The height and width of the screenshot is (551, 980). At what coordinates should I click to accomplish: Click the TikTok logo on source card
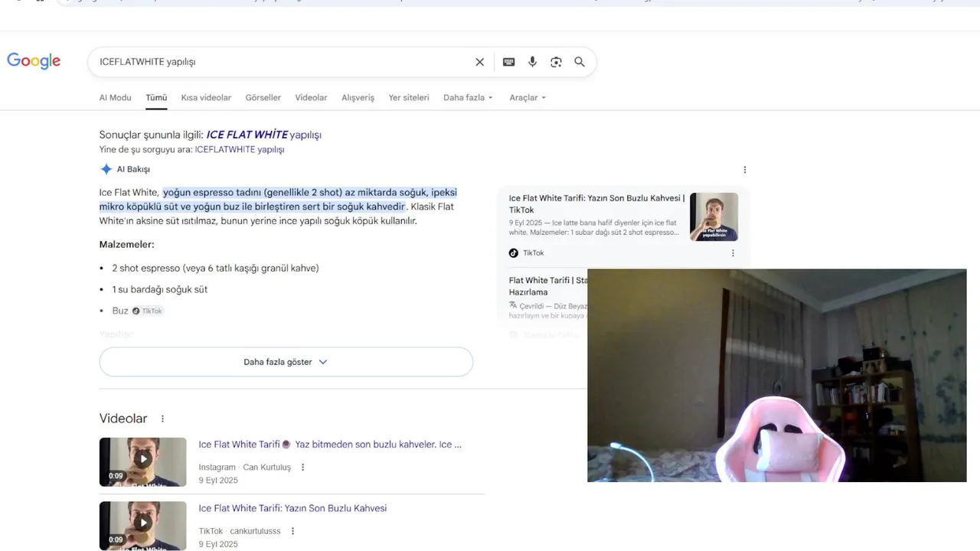(514, 253)
